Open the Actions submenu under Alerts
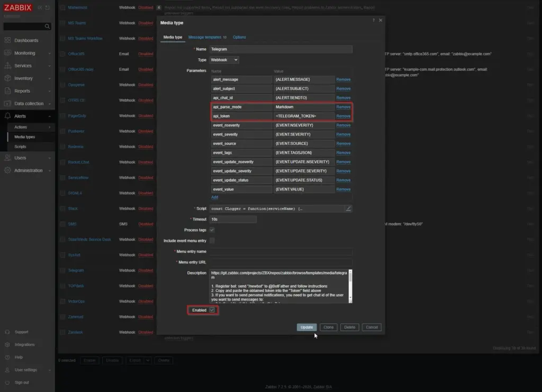The height and width of the screenshot is (392, 542). (31, 127)
